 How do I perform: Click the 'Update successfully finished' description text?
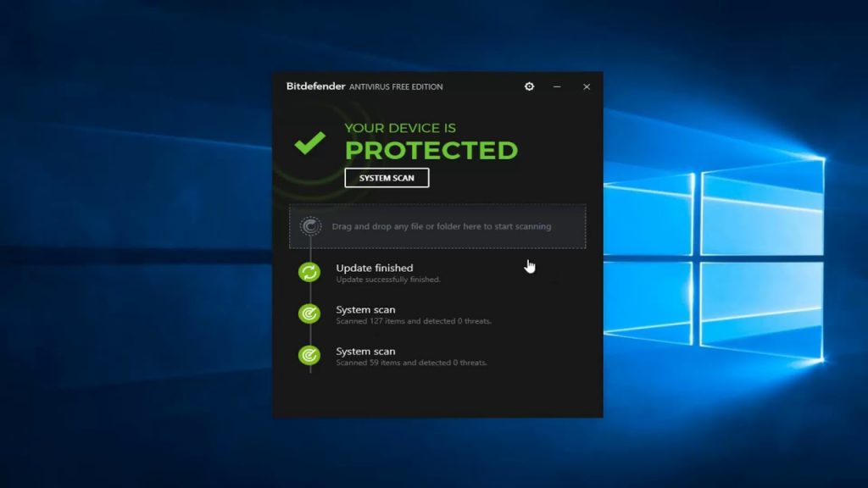pyautogui.click(x=387, y=280)
